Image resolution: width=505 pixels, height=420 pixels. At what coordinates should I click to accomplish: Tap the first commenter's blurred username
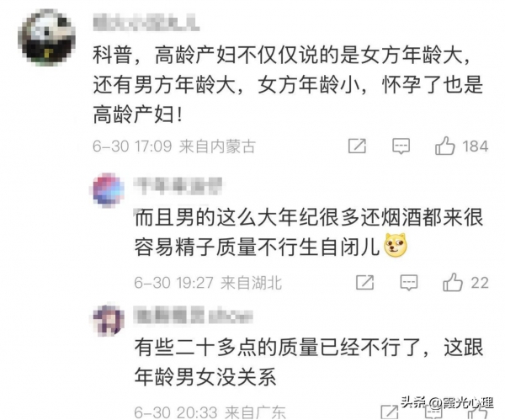(146, 22)
